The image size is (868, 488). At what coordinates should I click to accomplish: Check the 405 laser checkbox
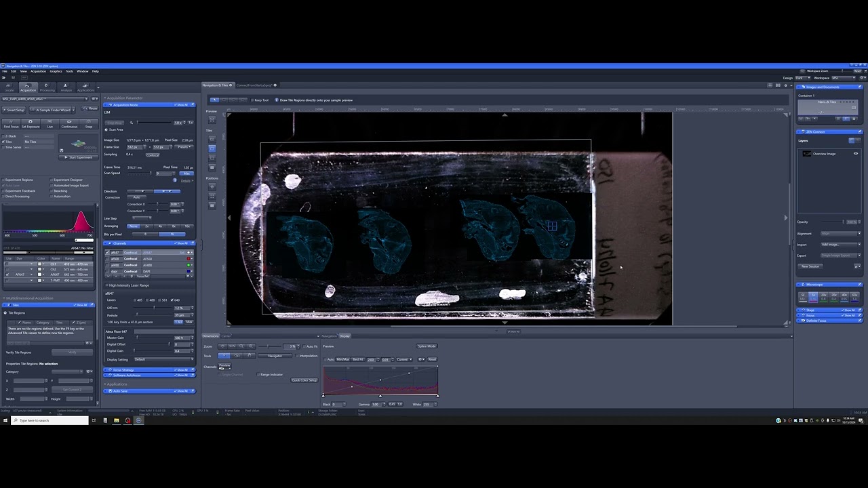point(136,300)
